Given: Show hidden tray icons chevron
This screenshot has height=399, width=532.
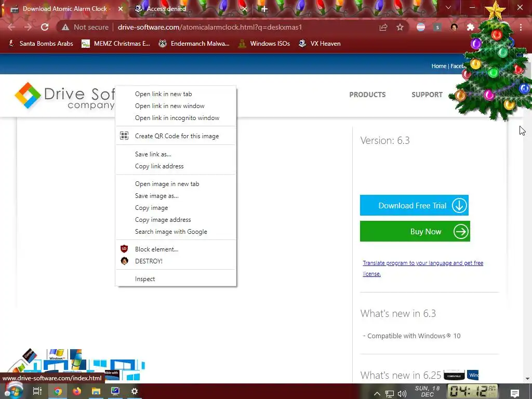Looking at the screenshot, I should pos(377,394).
